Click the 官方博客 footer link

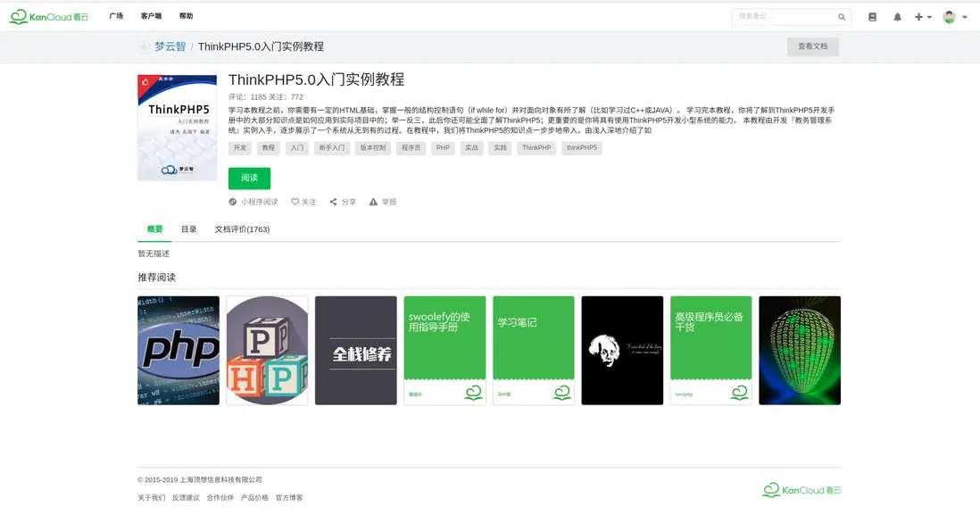(289, 498)
